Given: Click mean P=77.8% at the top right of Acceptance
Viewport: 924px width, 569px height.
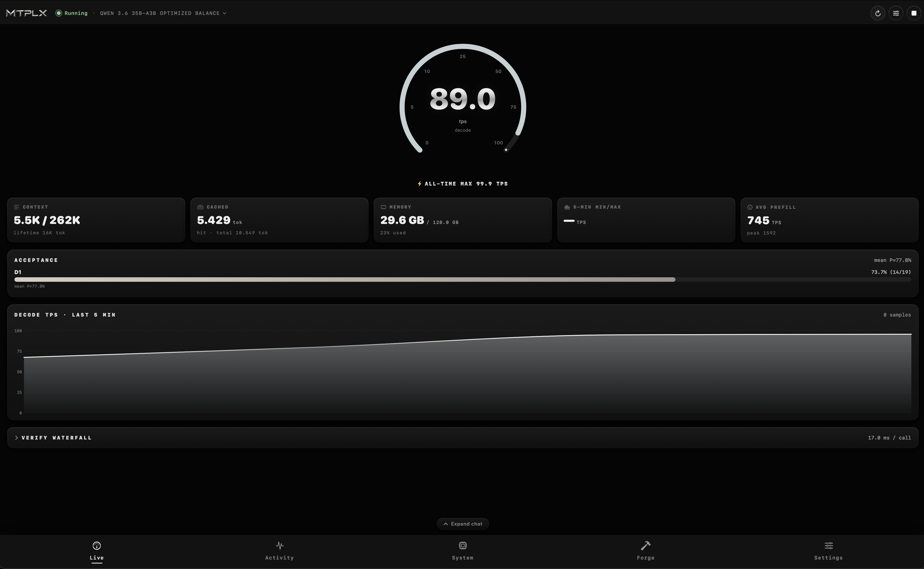Looking at the screenshot, I should tap(892, 260).
